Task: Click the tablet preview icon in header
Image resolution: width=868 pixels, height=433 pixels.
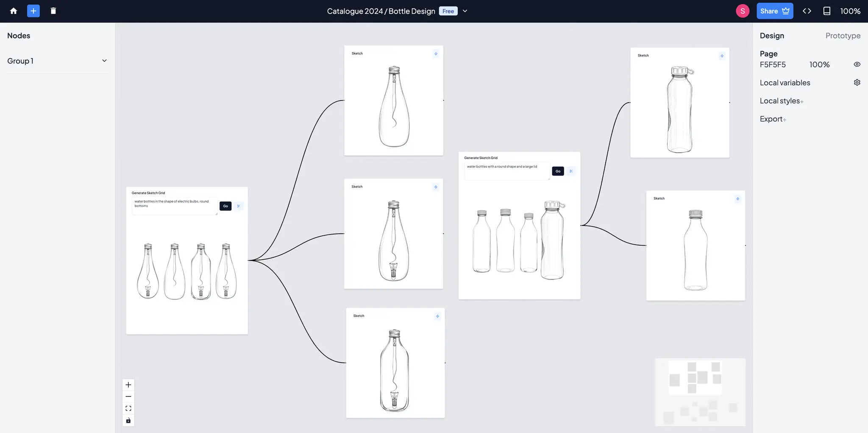Action: [x=827, y=11]
